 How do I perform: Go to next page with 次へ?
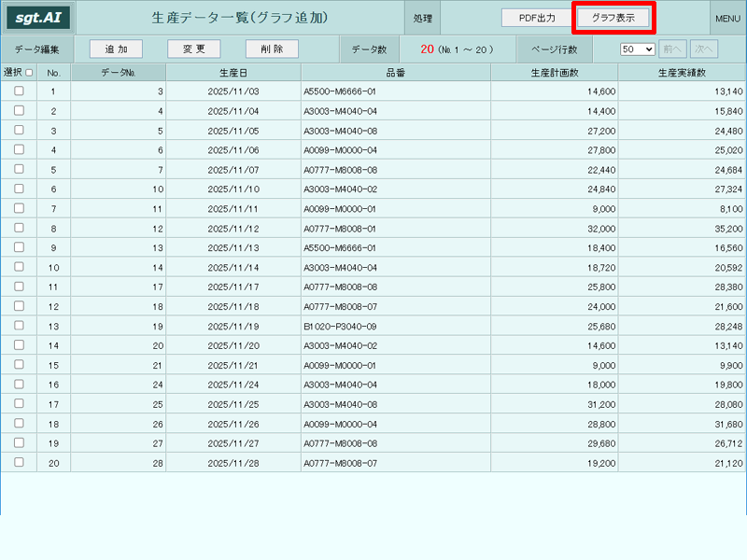tap(704, 49)
